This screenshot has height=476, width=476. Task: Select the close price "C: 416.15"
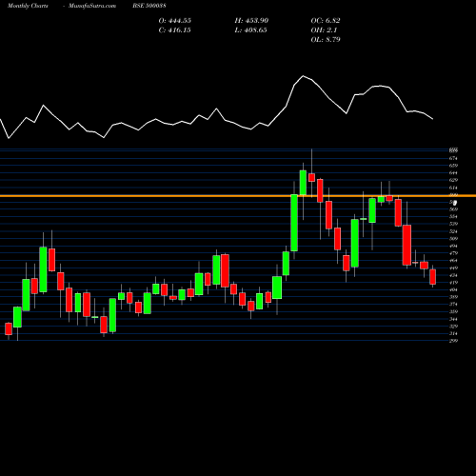[x=175, y=30]
